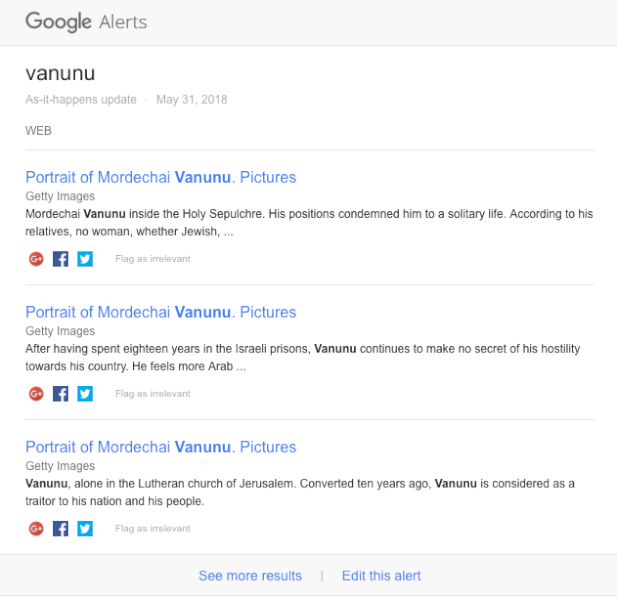Share third result on Google Plus

pyautogui.click(x=36, y=528)
